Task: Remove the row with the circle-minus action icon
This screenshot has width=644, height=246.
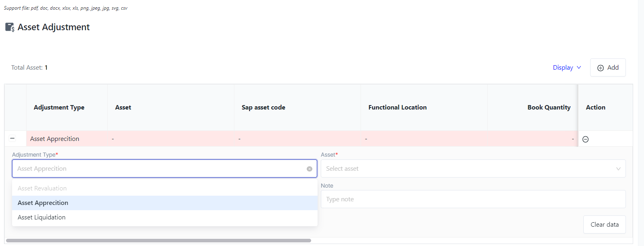Action: (585, 139)
